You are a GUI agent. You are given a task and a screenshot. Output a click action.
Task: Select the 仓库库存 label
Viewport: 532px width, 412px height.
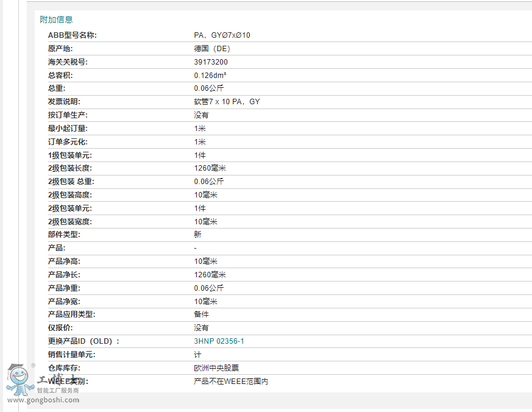pos(64,368)
